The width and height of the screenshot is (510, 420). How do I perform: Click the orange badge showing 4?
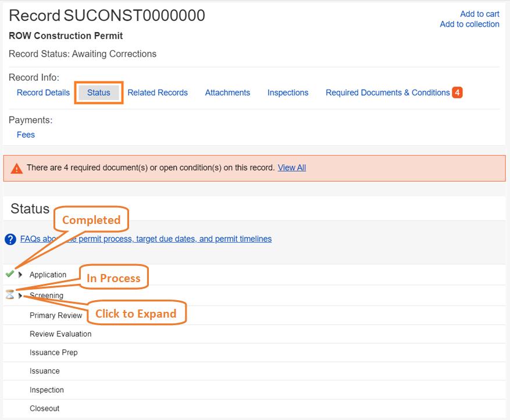(457, 92)
